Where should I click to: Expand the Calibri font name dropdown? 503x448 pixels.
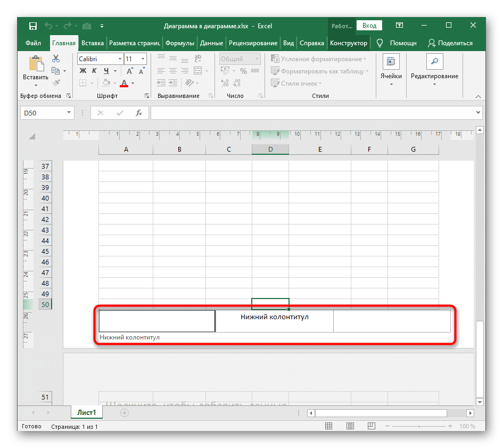120,59
